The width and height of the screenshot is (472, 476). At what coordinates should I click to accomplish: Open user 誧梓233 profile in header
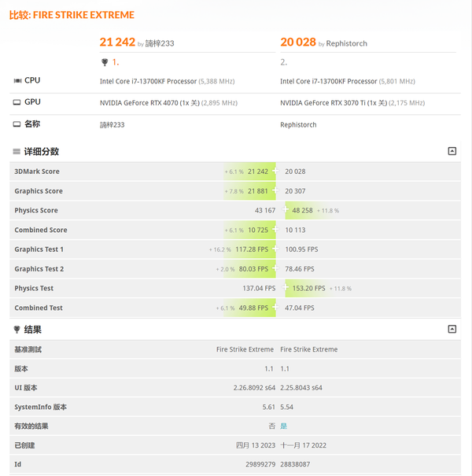[x=160, y=43]
